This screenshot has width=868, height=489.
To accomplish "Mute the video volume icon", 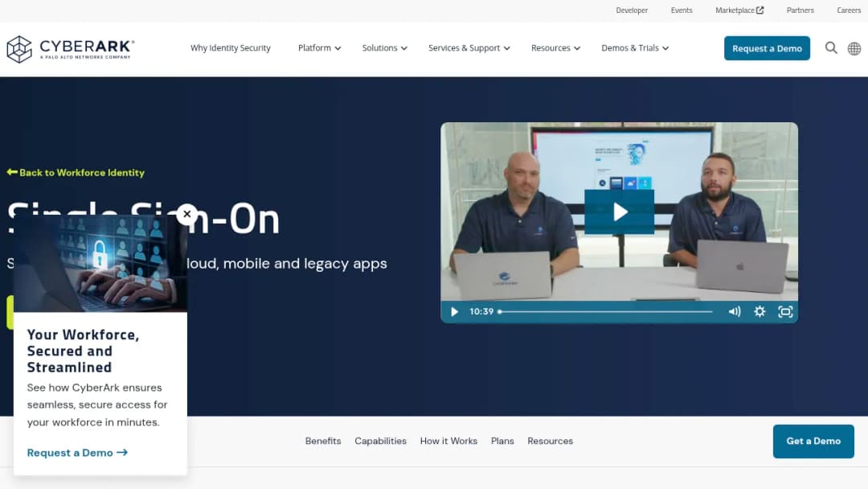I will tap(735, 312).
